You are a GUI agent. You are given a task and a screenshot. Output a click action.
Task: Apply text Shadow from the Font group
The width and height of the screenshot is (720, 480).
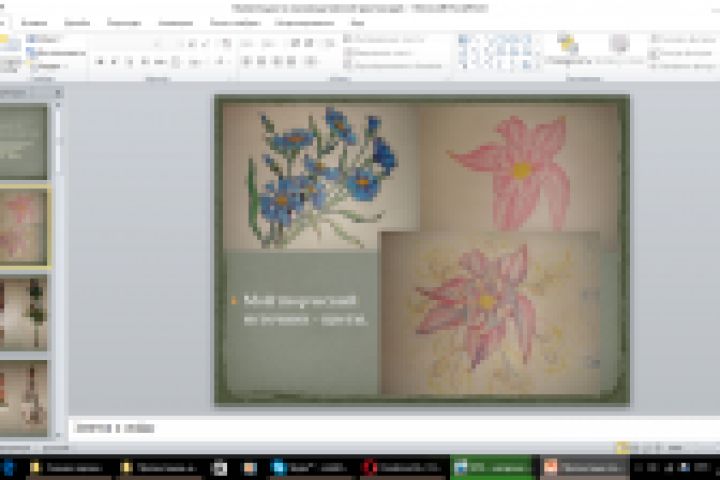pyautogui.click(x=145, y=62)
